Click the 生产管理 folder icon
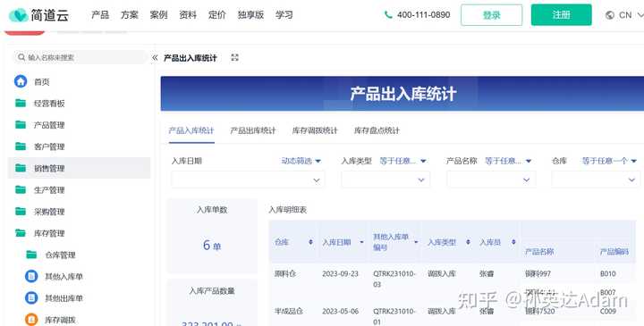Image resolution: width=644 pixels, height=326 pixels. point(21,190)
